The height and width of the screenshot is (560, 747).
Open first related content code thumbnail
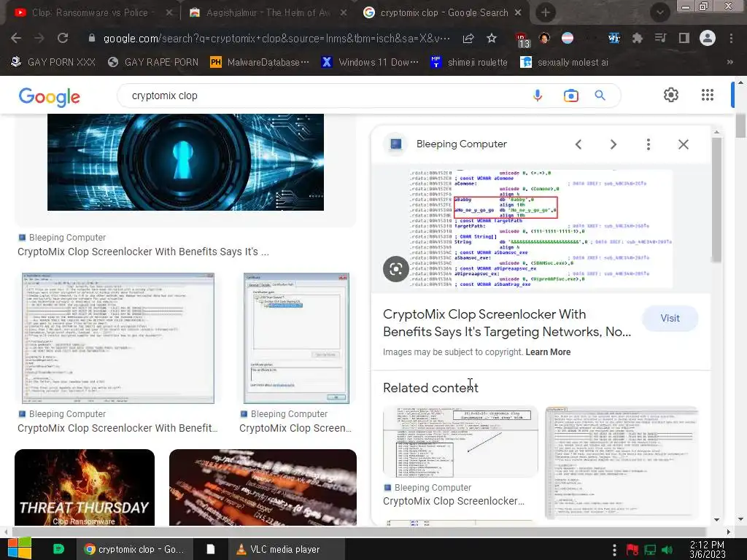[x=460, y=441]
